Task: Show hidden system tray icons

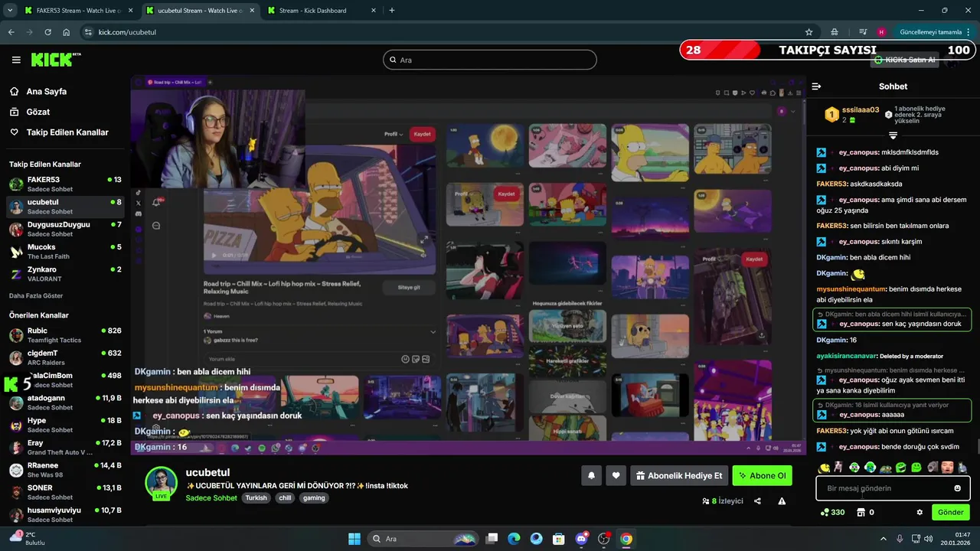Action: (883, 539)
